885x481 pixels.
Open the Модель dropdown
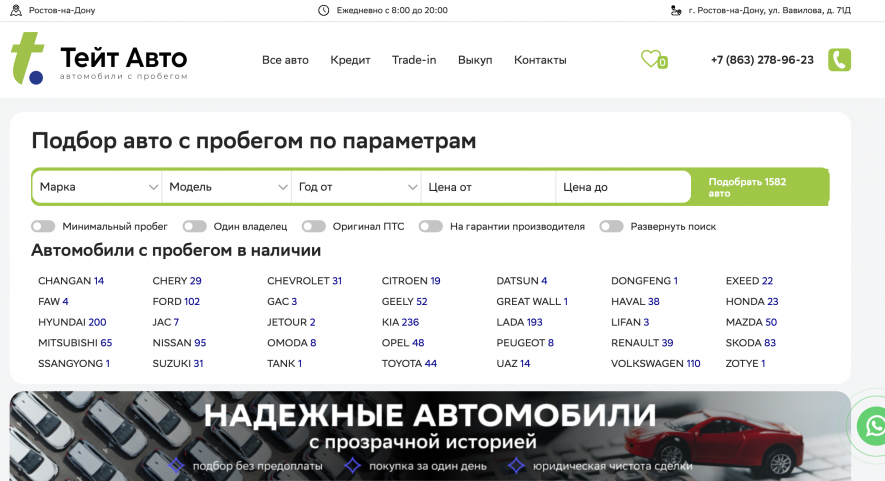[x=226, y=187]
